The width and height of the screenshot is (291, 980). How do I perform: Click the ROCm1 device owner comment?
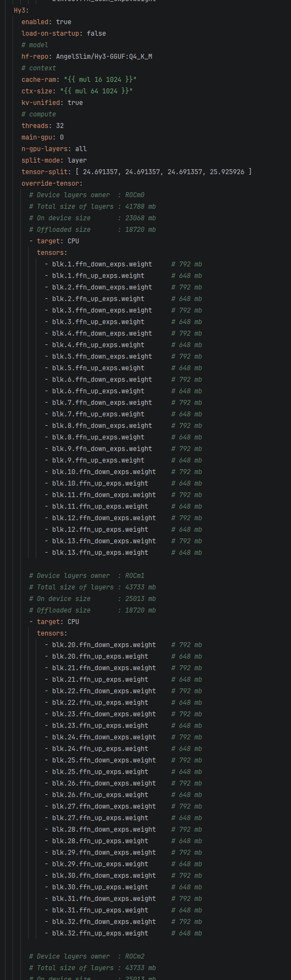pos(87,575)
